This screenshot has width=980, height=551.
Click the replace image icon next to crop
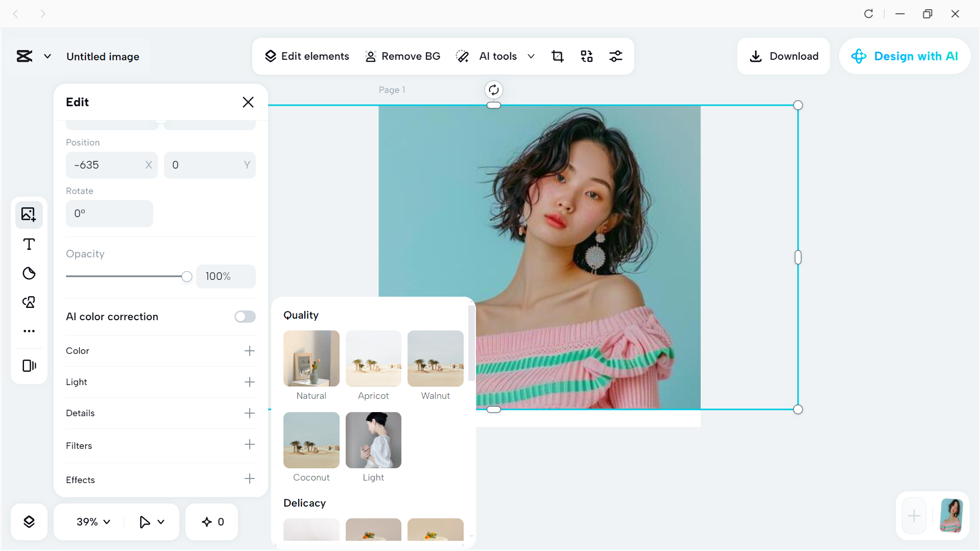click(x=586, y=56)
